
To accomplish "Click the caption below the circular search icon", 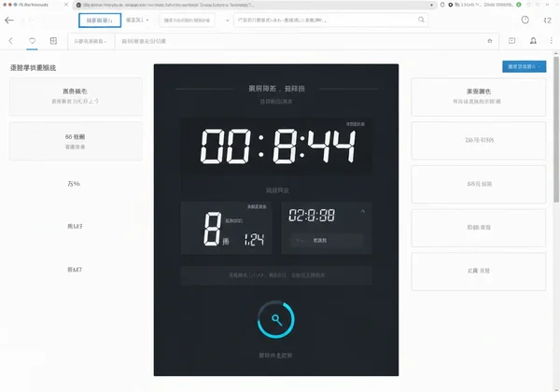I will point(275,356).
